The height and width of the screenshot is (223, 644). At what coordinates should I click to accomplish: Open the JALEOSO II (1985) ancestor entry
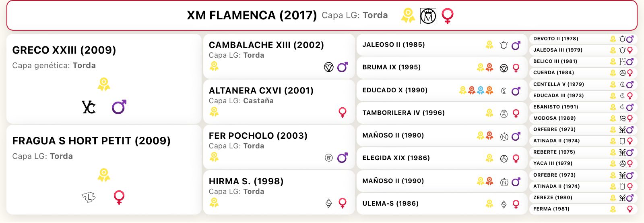(442, 45)
